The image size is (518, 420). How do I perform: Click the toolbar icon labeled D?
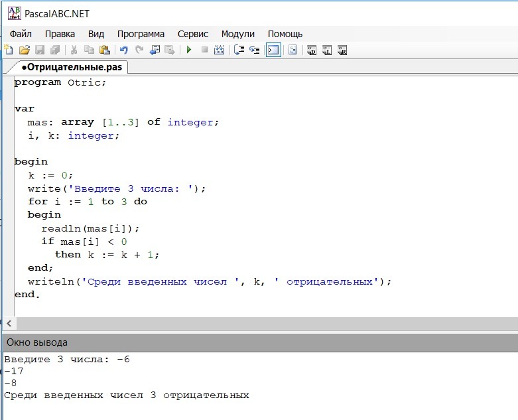click(312, 50)
